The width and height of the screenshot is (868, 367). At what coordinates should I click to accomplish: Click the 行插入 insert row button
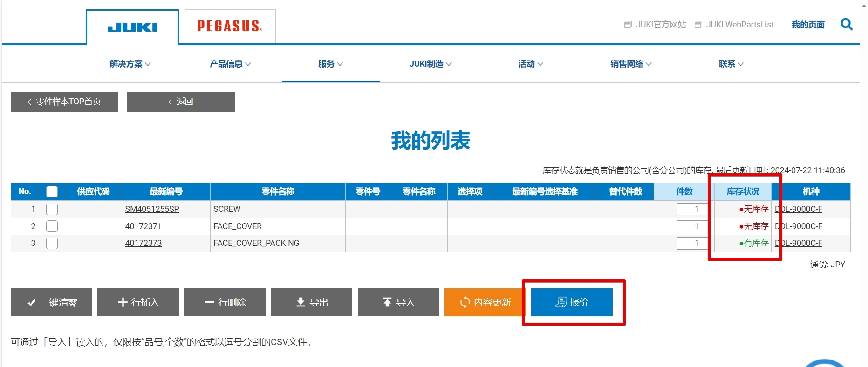point(138,302)
